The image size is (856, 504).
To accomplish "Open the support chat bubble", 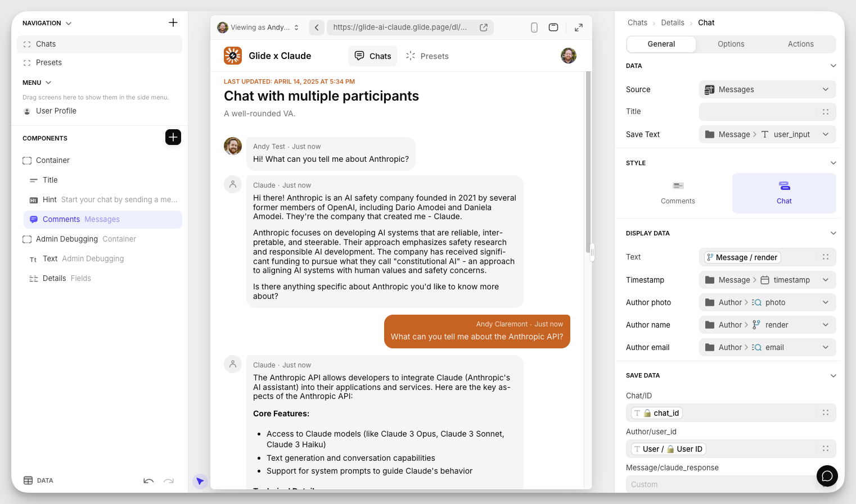I will pyautogui.click(x=827, y=476).
